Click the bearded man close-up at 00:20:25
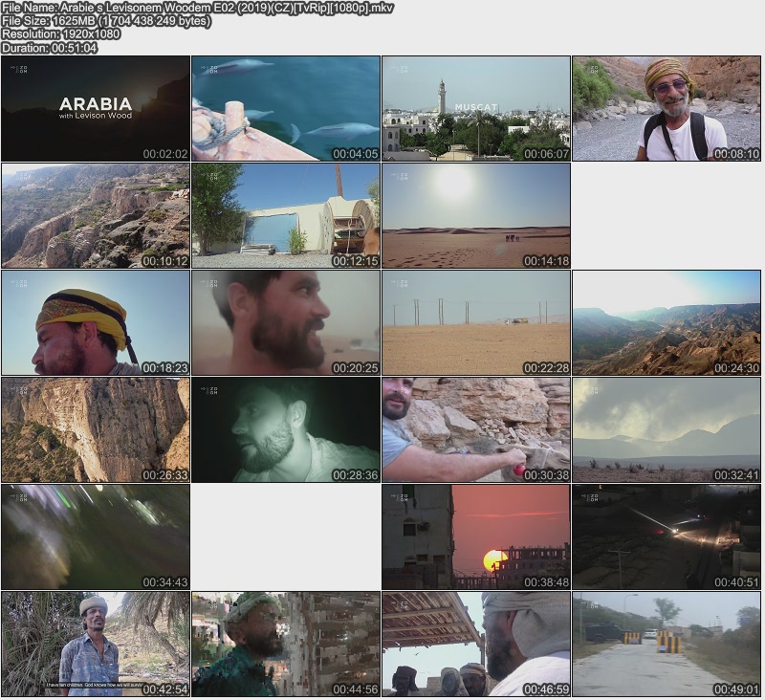This screenshot has height=700, width=765. (286, 322)
